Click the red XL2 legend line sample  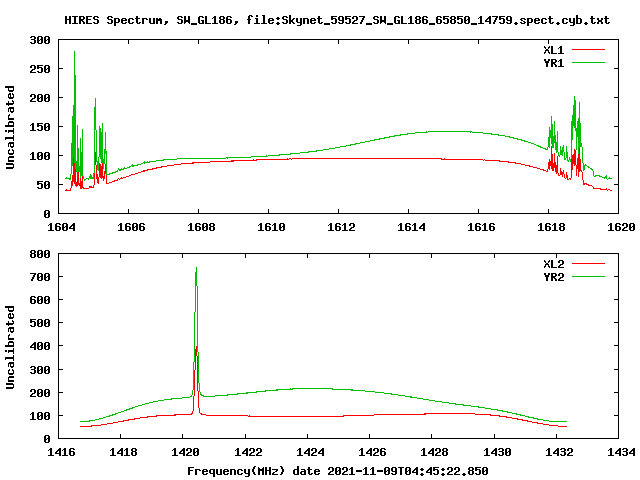(x=588, y=264)
